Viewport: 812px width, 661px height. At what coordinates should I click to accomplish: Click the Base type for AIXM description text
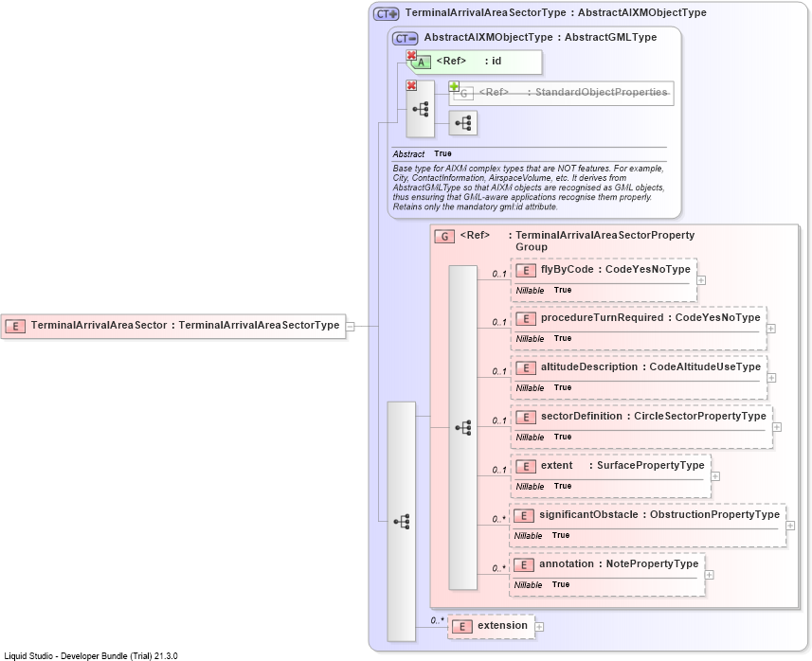528,188
